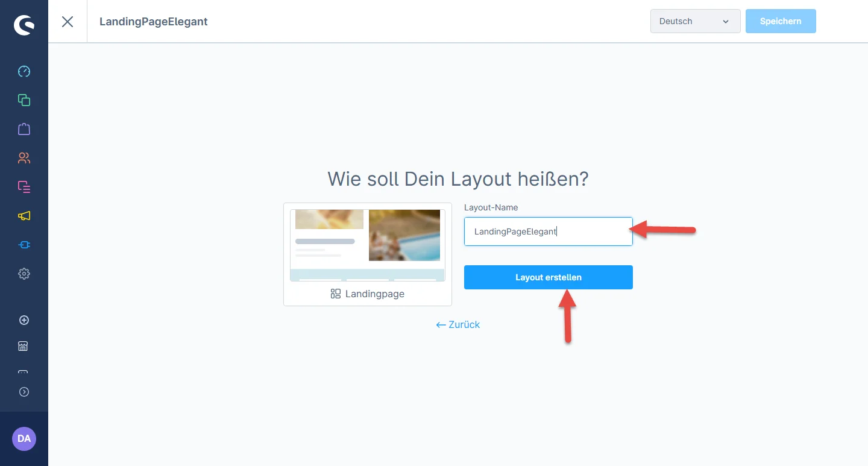Open the DA user avatar menu
Viewport: 868px width, 466px height.
[24, 439]
